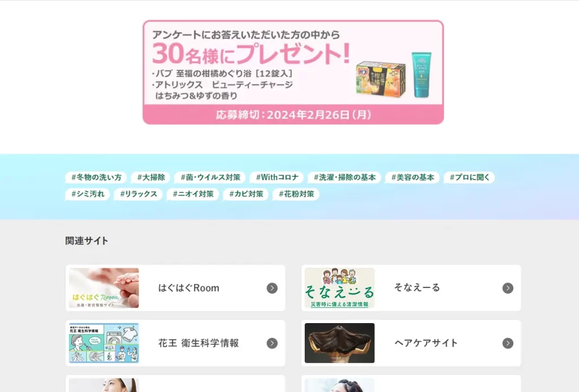Open the ヘアケアサイト long hair thumbnail
Viewport: 579px width, 392px height.
(339, 343)
